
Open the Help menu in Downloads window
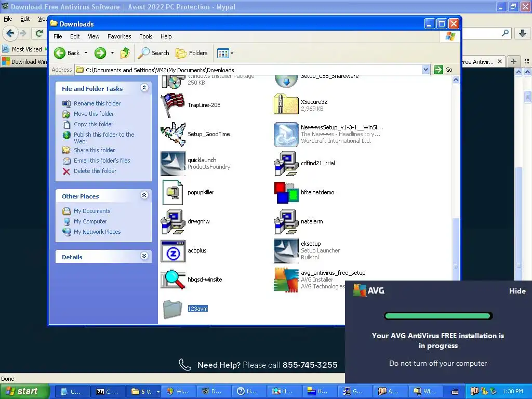coord(166,36)
